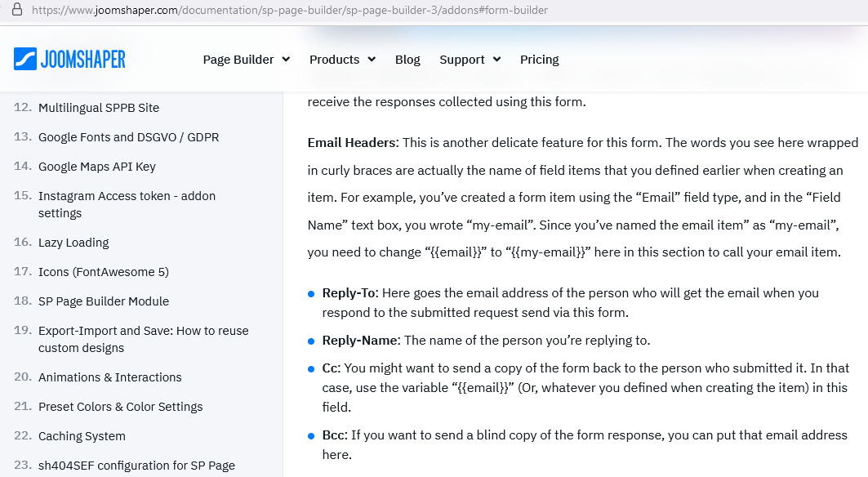Select Google Maps API Key section
The image size is (868, 477).
[97, 167]
